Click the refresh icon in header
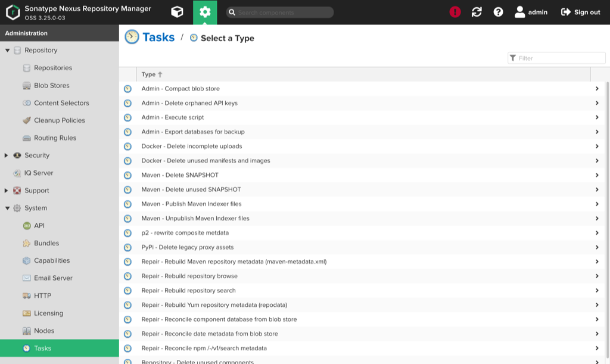The height and width of the screenshot is (364, 610). [477, 12]
